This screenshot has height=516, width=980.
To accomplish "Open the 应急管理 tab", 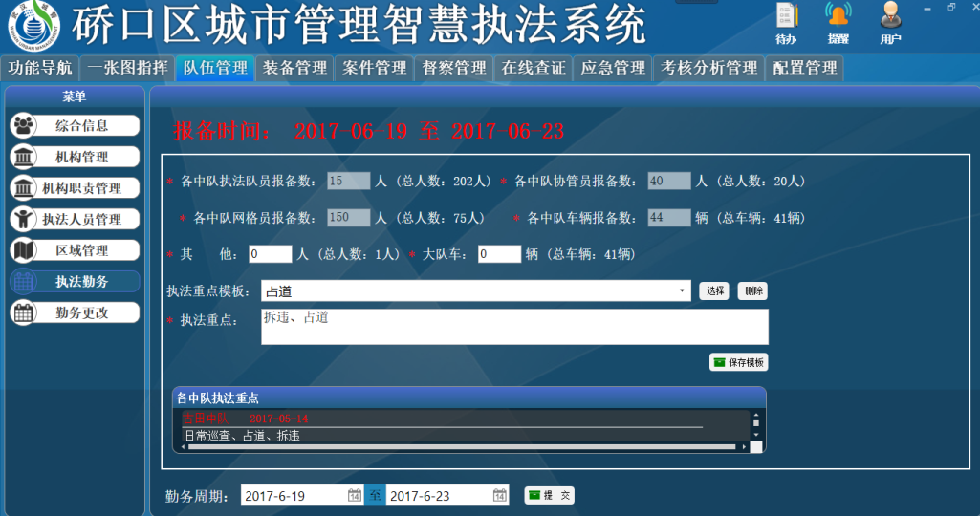I will pyautogui.click(x=613, y=68).
